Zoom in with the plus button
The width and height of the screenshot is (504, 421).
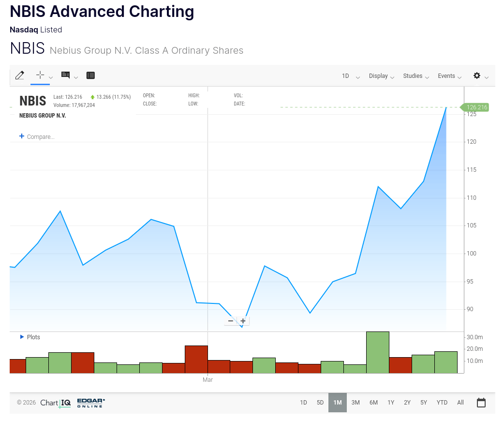[x=243, y=321]
